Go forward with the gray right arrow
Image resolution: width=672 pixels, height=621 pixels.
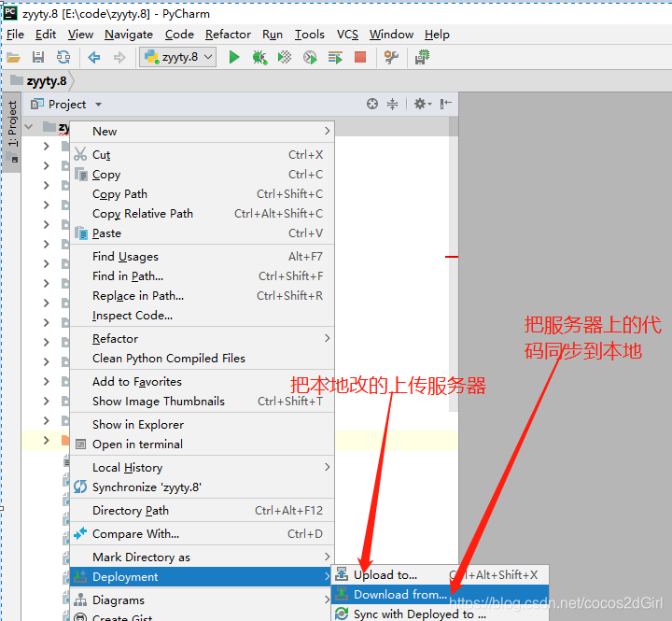pyautogui.click(x=119, y=57)
